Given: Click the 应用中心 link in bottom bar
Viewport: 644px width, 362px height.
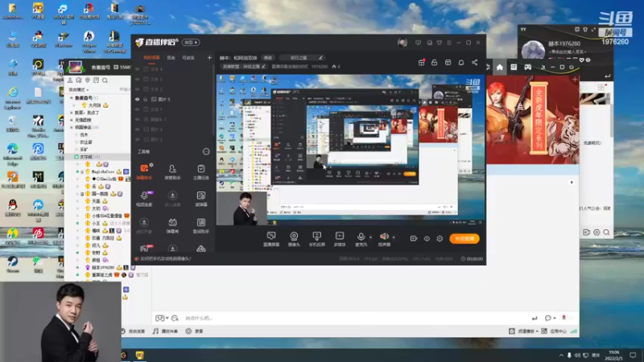Looking at the screenshot, I should [555, 331].
